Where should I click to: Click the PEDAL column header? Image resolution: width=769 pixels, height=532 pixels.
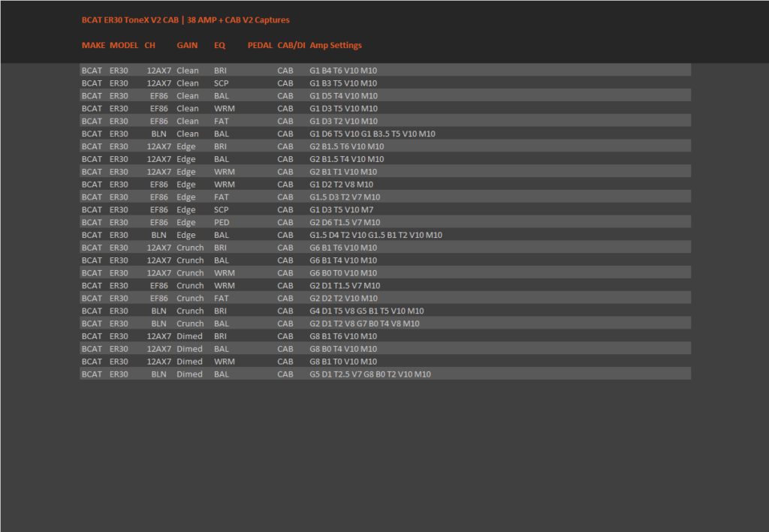259,45
